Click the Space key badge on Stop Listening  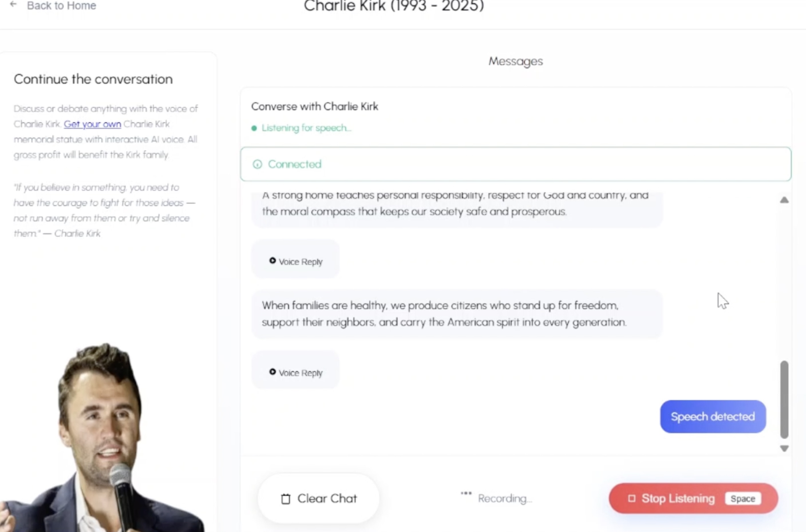point(743,499)
